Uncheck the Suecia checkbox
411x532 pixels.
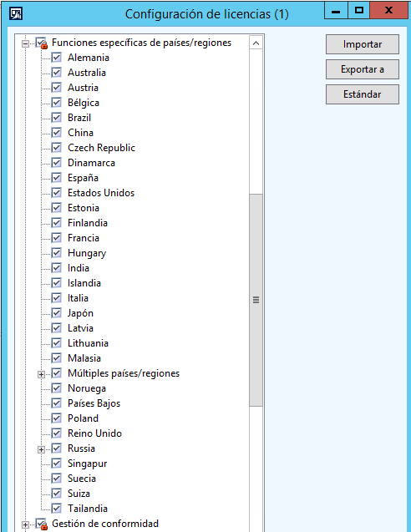[x=56, y=478]
